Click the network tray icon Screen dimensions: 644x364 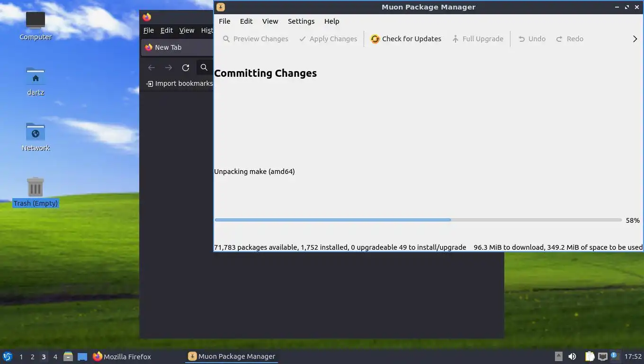[602, 356]
